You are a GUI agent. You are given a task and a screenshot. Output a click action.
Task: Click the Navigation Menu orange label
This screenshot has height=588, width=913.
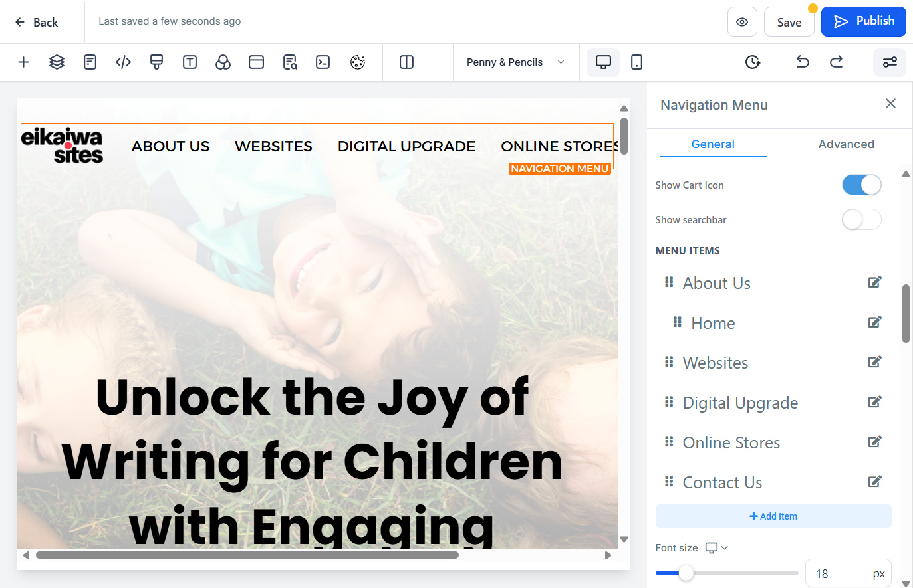[560, 169]
